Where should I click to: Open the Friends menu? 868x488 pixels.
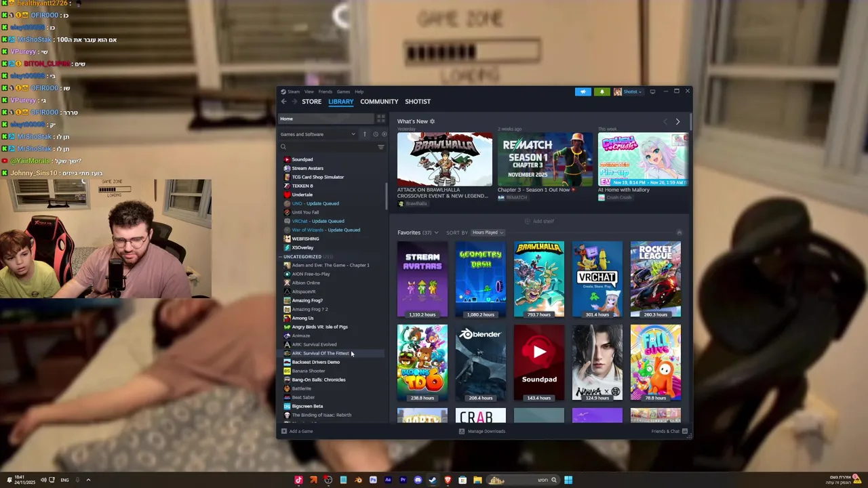[325, 91]
